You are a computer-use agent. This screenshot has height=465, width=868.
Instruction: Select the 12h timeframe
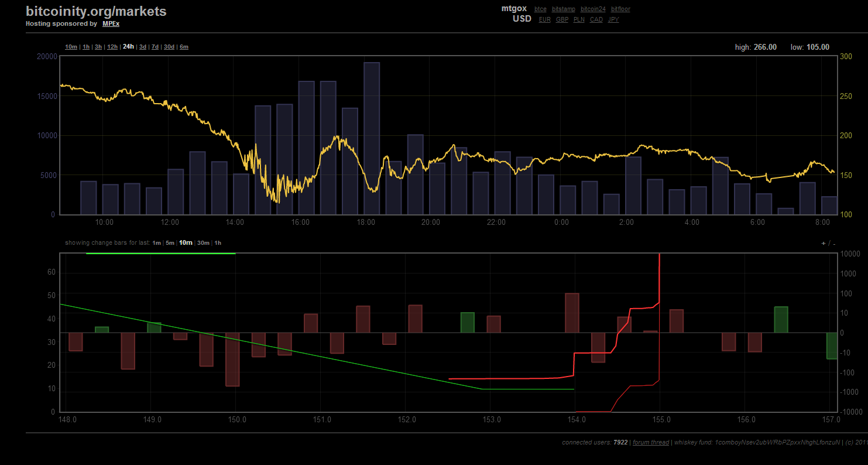pos(112,47)
